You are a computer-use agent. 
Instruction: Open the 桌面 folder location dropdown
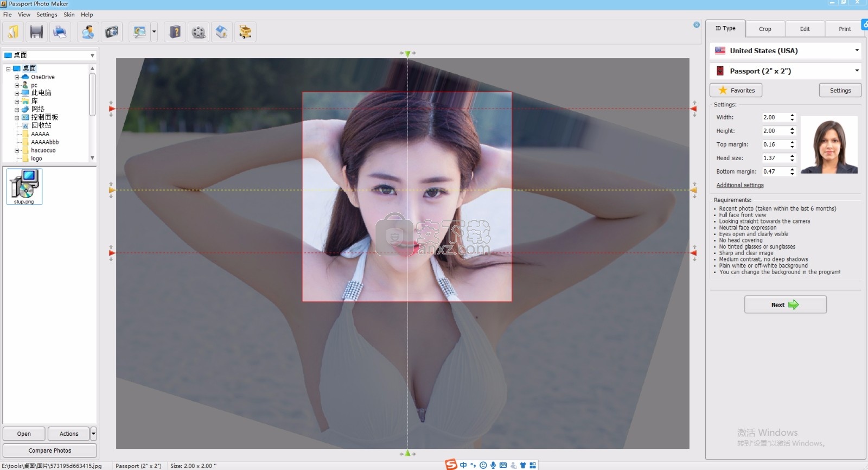(49, 55)
